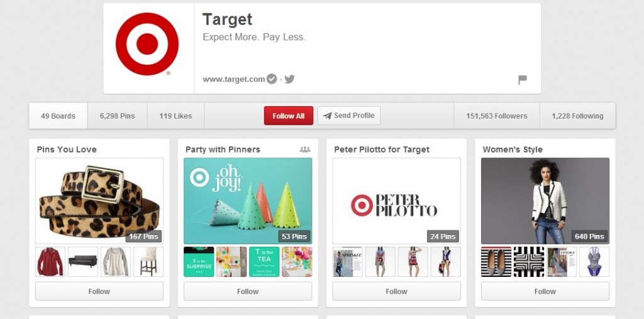Open the www.target.com link
Screen dimensions: 644x319
tap(234, 79)
